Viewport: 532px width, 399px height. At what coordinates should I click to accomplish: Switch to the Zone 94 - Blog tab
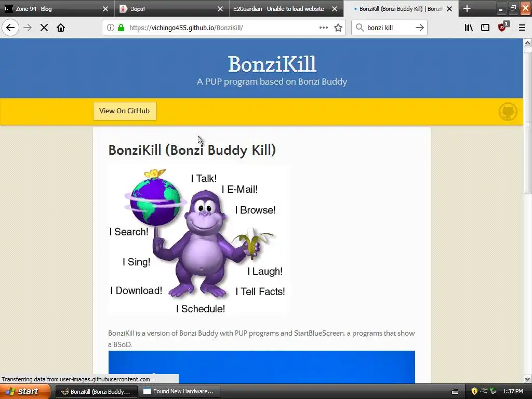(x=57, y=9)
